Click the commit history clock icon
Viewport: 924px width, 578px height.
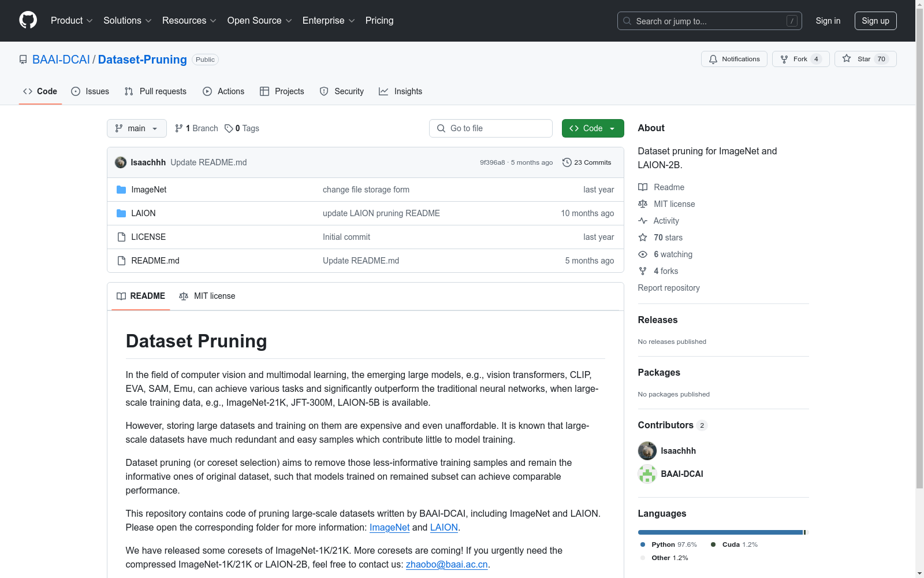[567, 162]
